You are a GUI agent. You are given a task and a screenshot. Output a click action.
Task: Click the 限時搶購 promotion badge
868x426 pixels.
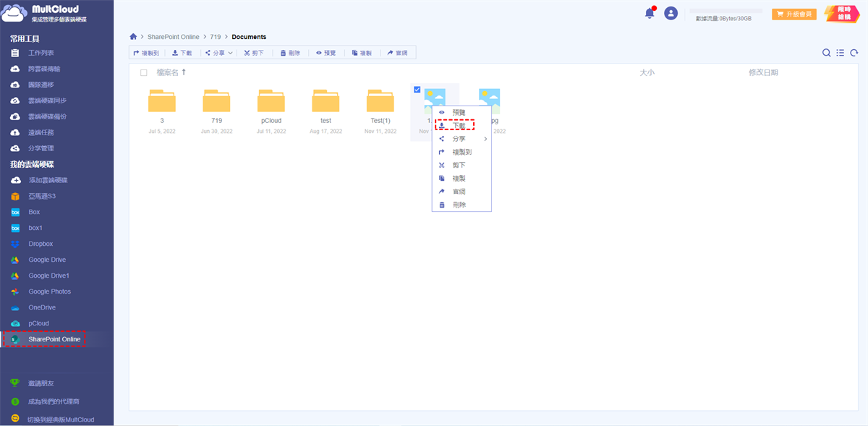pyautogui.click(x=842, y=13)
